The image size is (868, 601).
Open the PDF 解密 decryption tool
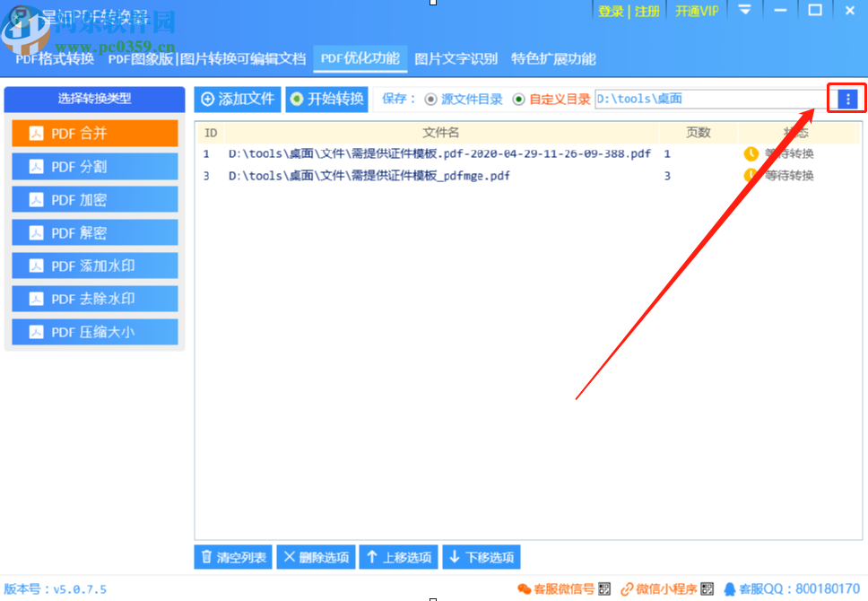click(94, 232)
